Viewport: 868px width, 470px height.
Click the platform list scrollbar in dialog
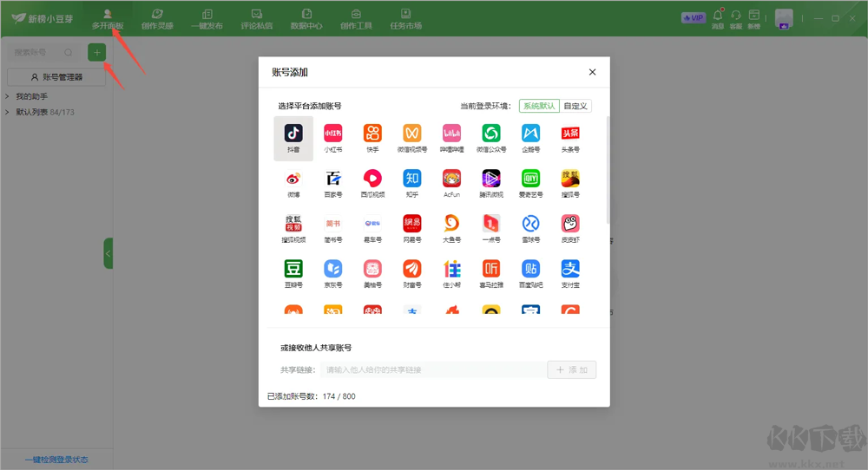point(608,169)
